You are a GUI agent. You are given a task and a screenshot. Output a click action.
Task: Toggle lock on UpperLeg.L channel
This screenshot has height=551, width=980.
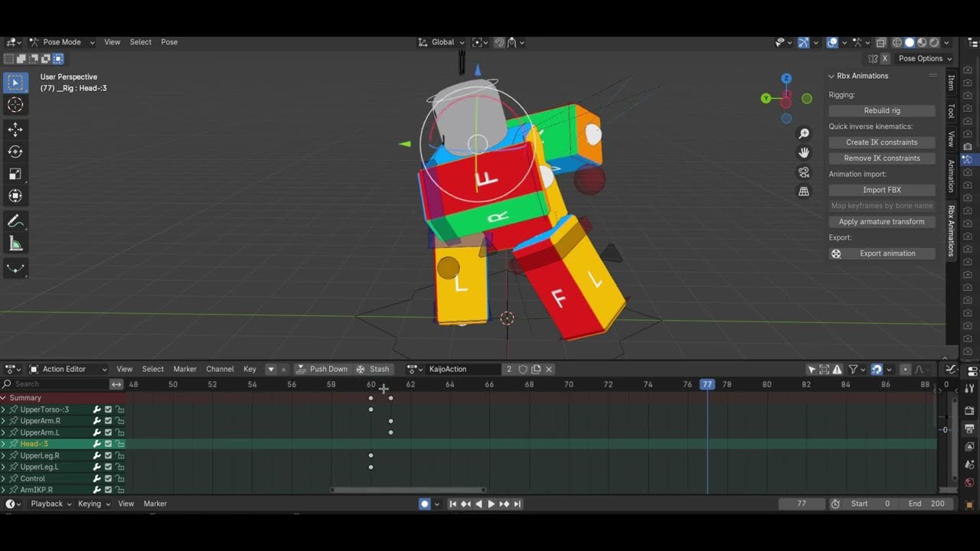pos(119,467)
